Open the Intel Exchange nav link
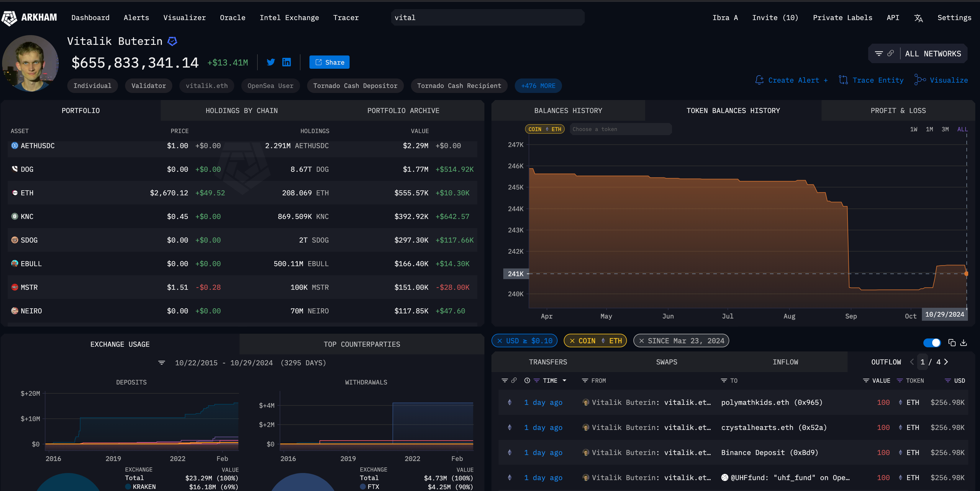 tap(289, 17)
